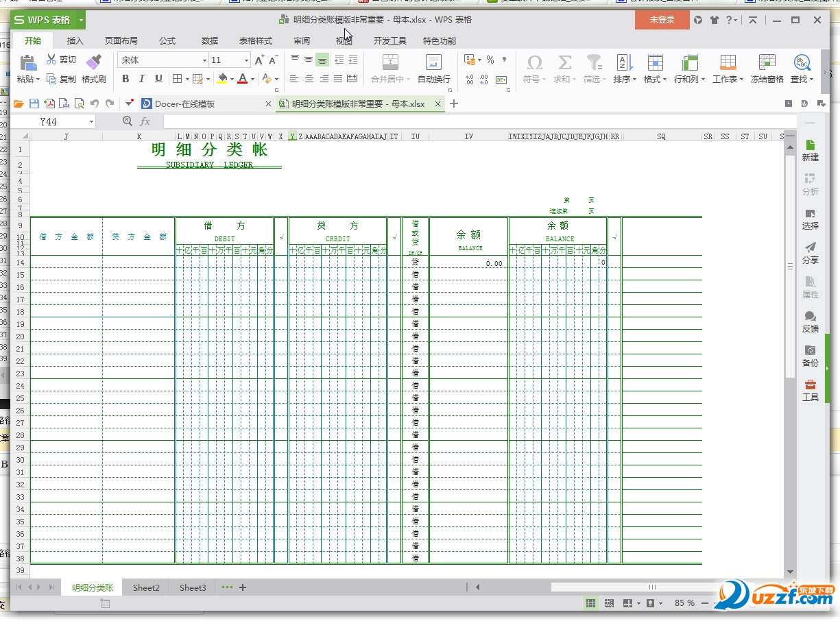Screen dimensions: 840x621
Task: Open a new document tab with plus
Action: pos(454,104)
